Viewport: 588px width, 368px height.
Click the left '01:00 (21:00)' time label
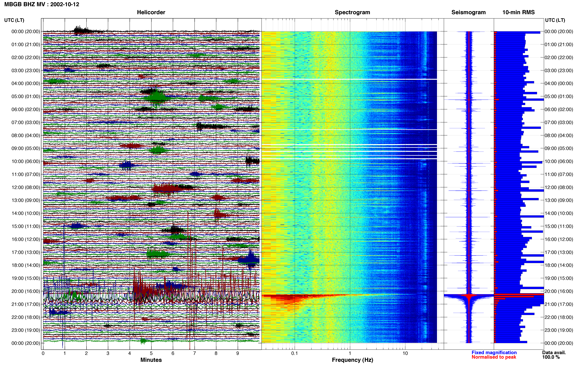coord(26,45)
